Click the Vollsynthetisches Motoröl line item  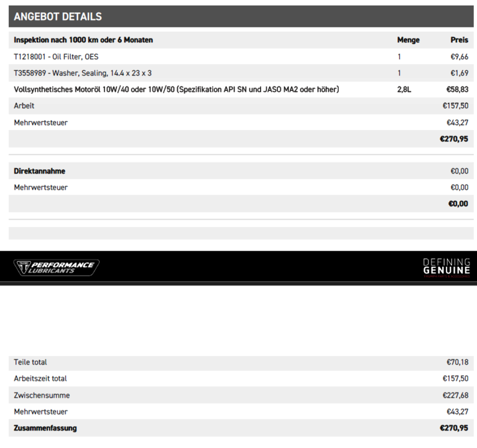coord(177,90)
